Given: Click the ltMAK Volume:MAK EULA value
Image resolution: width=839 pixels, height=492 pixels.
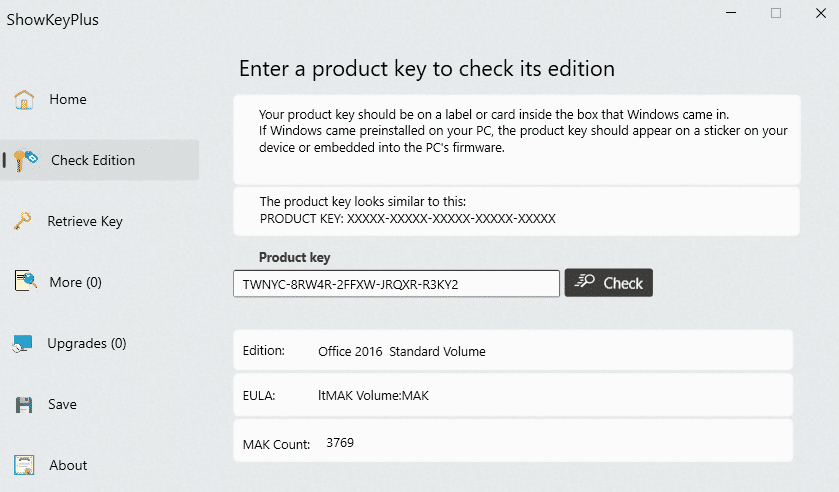Looking at the screenshot, I should tap(373, 396).
